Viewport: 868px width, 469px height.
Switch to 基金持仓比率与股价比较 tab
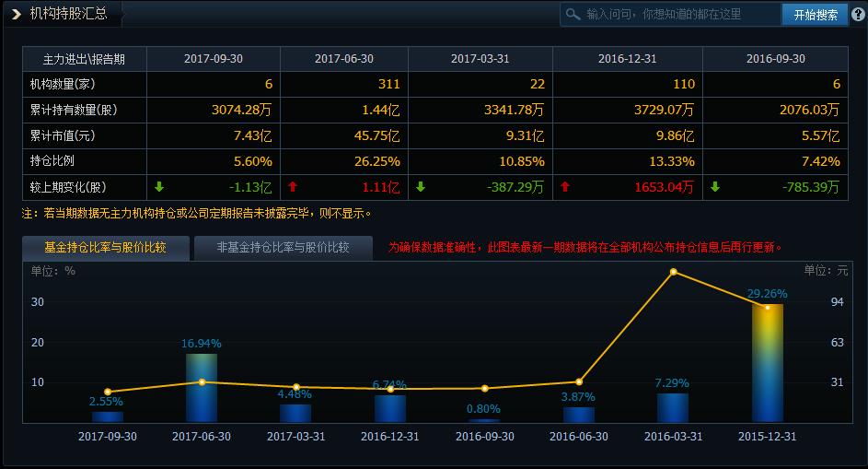pyautogui.click(x=106, y=248)
